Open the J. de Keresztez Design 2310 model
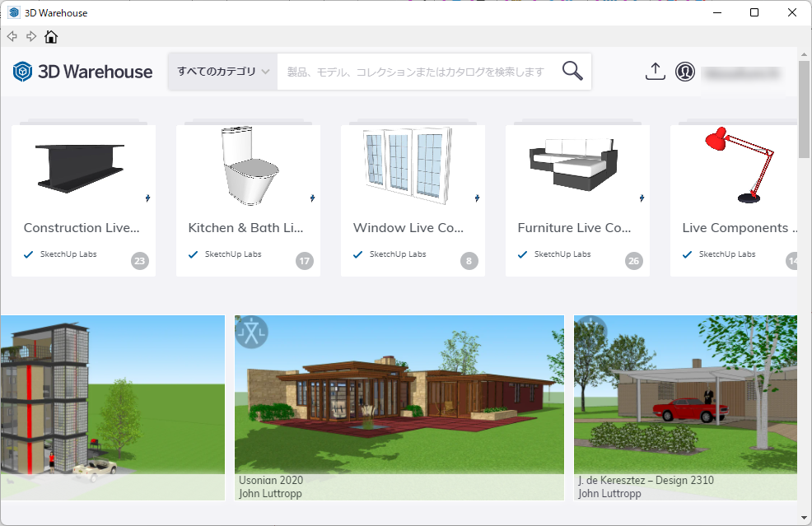The width and height of the screenshot is (812, 526). 685,395
